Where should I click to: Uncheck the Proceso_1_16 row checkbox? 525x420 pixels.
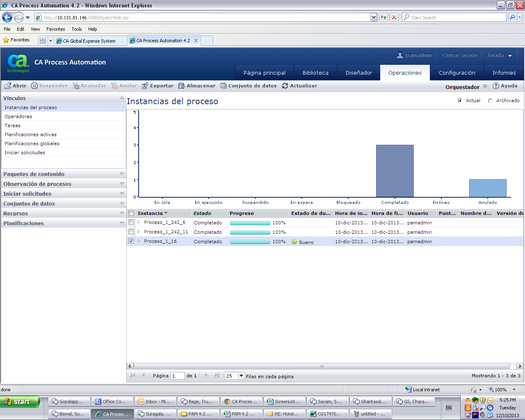[x=131, y=241]
